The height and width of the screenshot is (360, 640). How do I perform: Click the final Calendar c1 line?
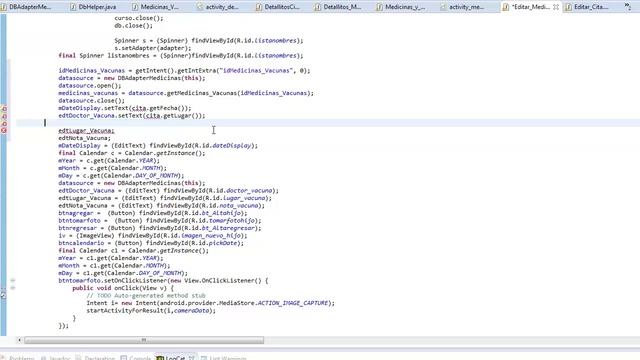click(133, 251)
